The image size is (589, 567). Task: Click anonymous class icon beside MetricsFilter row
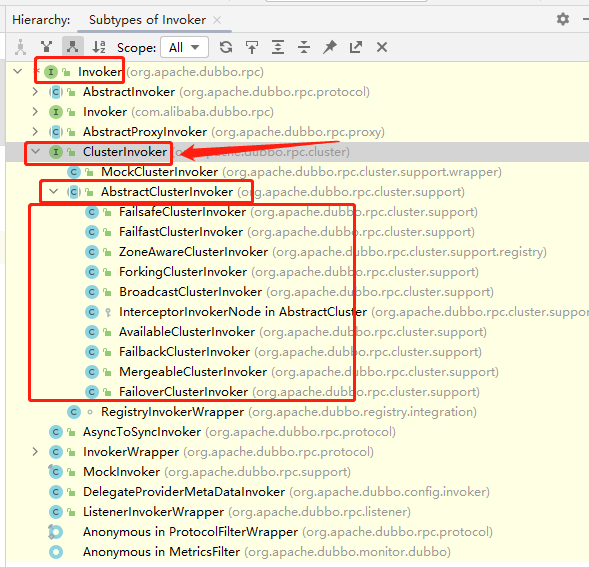point(56,552)
